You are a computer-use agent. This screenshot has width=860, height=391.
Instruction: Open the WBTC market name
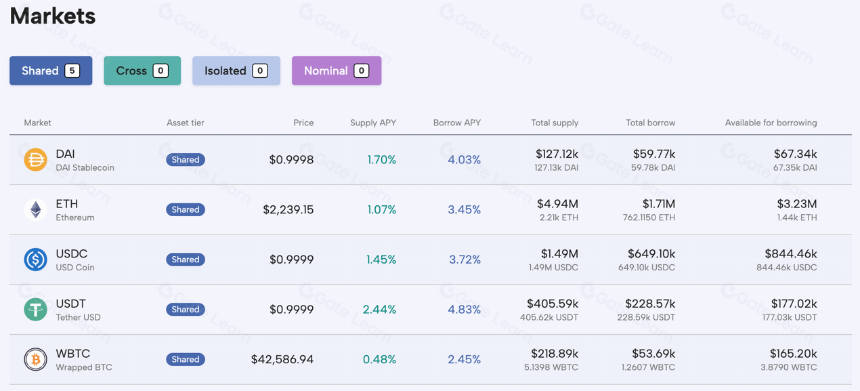[x=73, y=354]
